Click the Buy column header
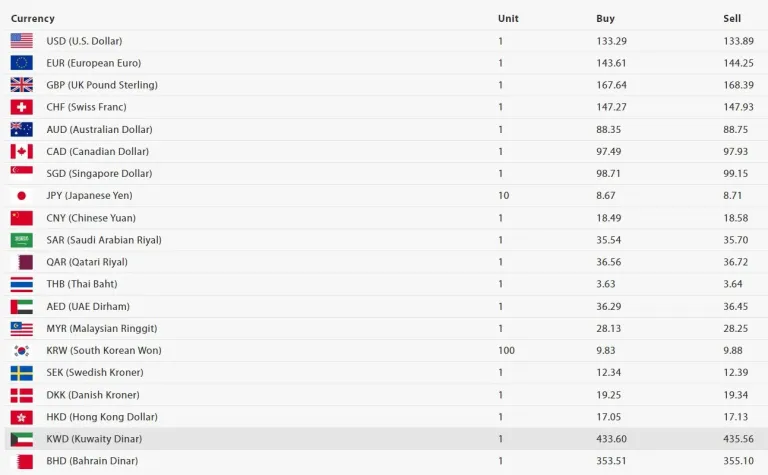 coord(605,19)
